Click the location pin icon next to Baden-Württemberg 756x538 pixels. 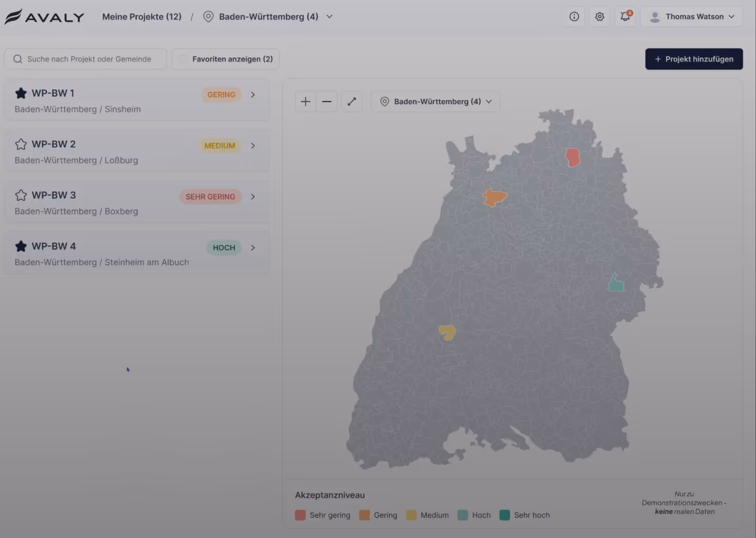(x=208, y=16)
